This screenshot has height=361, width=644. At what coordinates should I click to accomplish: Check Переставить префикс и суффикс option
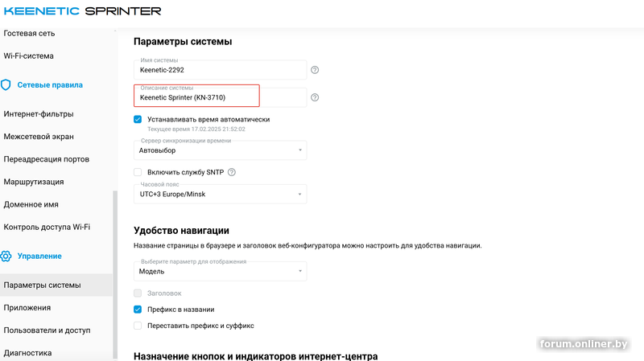tap(138, 326)
